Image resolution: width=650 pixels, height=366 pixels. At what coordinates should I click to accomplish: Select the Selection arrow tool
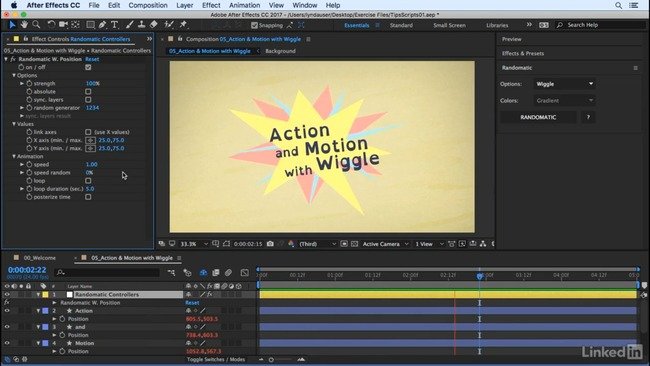[x=12, y=25]
